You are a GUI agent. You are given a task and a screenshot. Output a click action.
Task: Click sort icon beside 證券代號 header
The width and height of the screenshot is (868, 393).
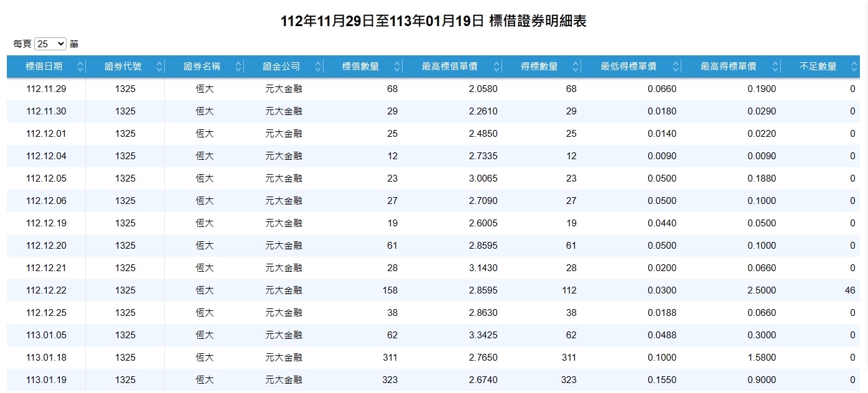(159, 67)
